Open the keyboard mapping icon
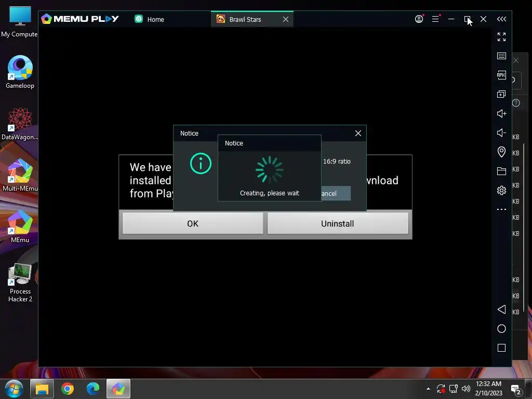 501,56
